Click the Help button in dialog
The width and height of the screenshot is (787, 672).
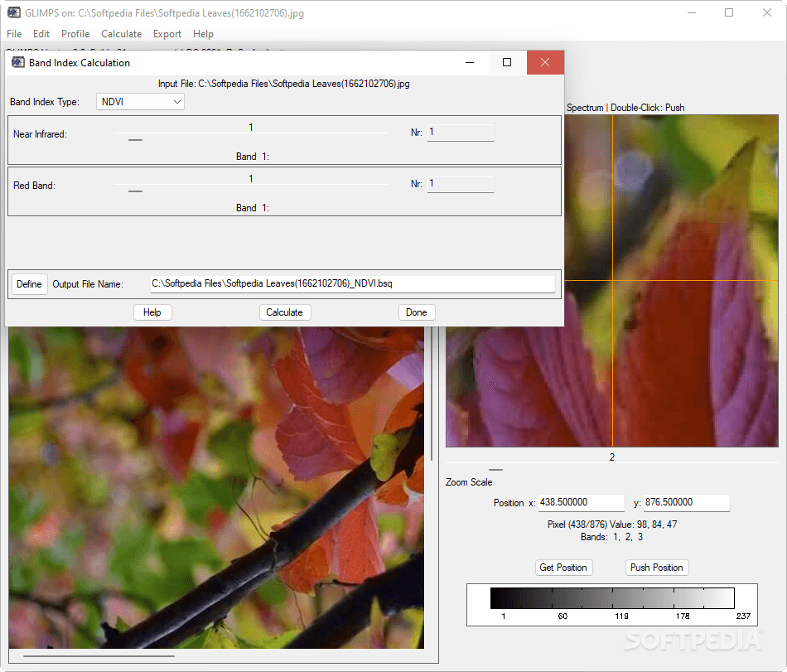152,312
